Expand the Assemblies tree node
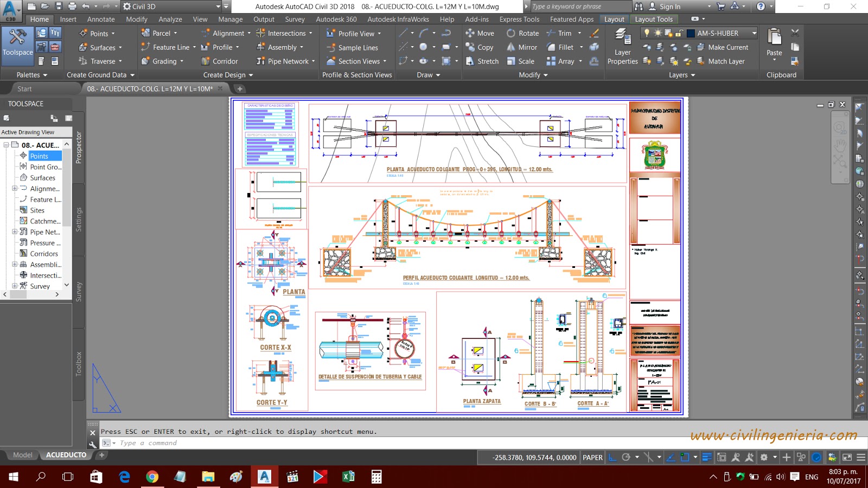The width and height of the screenshot is (868, 488). (15, 265)
